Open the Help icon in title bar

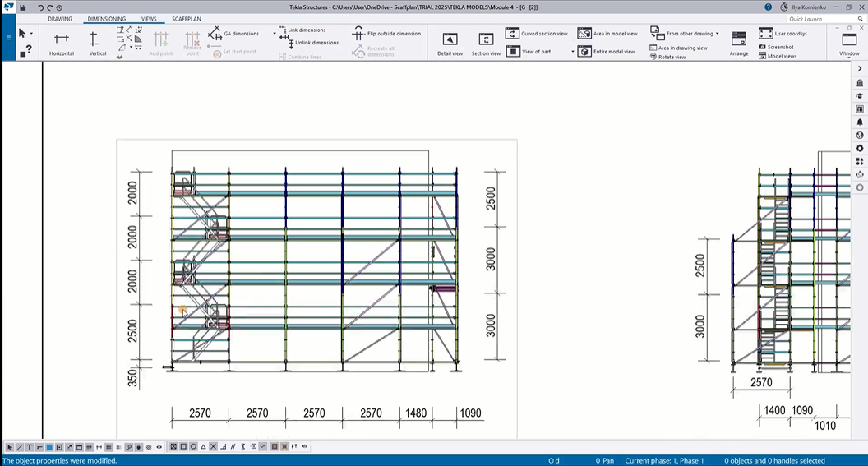click(768, 7)
